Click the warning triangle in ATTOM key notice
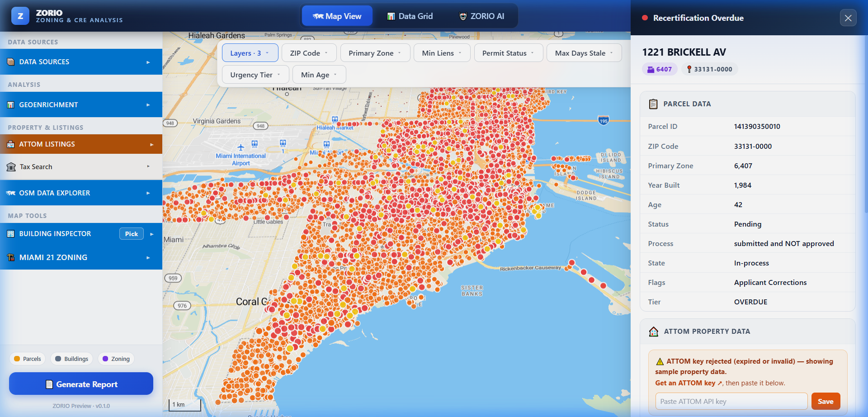This screenshot has width=868, height=417. point(660,361)
